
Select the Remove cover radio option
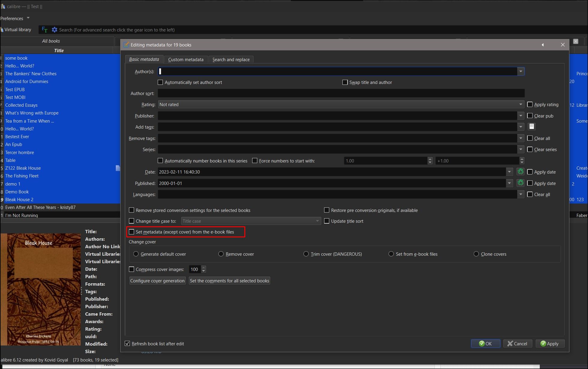coord(221,254)
